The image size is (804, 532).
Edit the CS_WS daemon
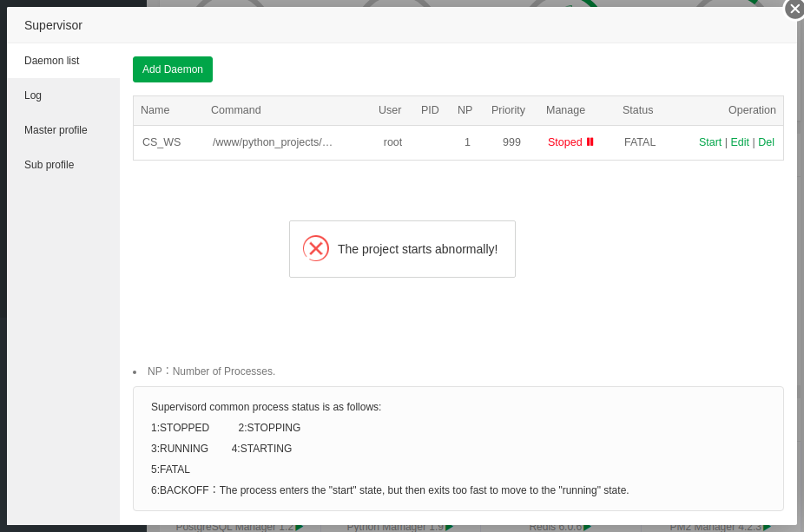pyautogui.click(x=740, y=142)
